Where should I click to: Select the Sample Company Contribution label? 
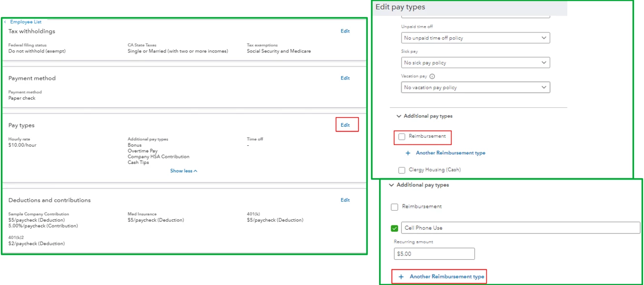(x=39, y=214)
